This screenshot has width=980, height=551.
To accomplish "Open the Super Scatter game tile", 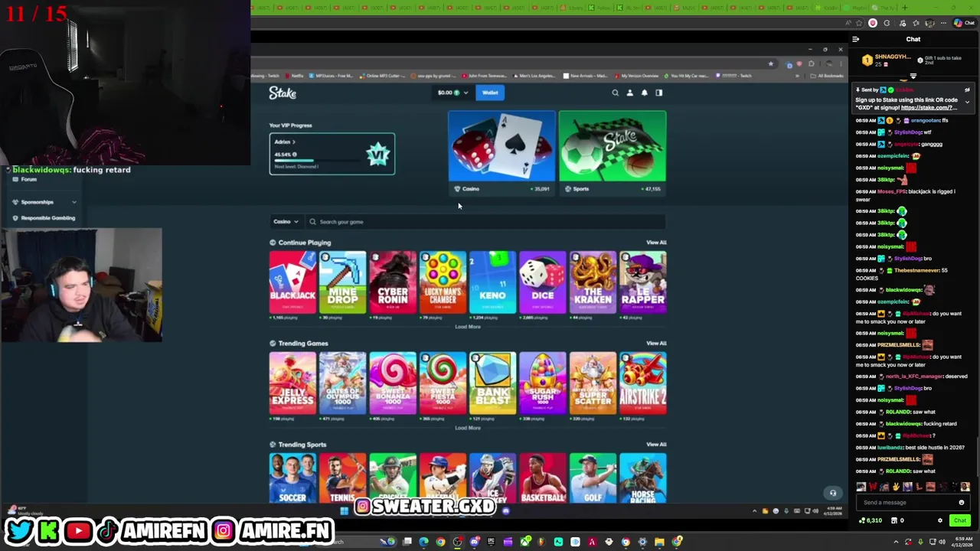I will [593, 383].
